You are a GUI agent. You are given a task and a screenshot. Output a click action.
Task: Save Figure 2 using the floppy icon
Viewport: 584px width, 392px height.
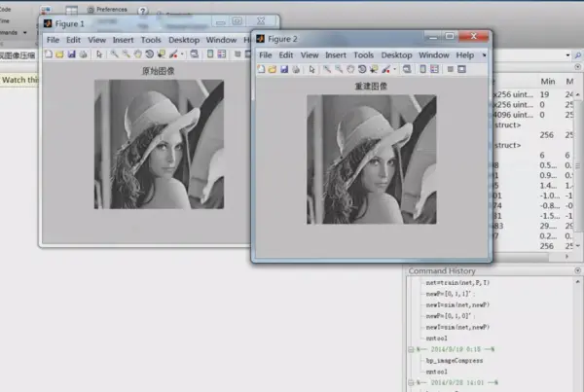(x=284, y=69)
